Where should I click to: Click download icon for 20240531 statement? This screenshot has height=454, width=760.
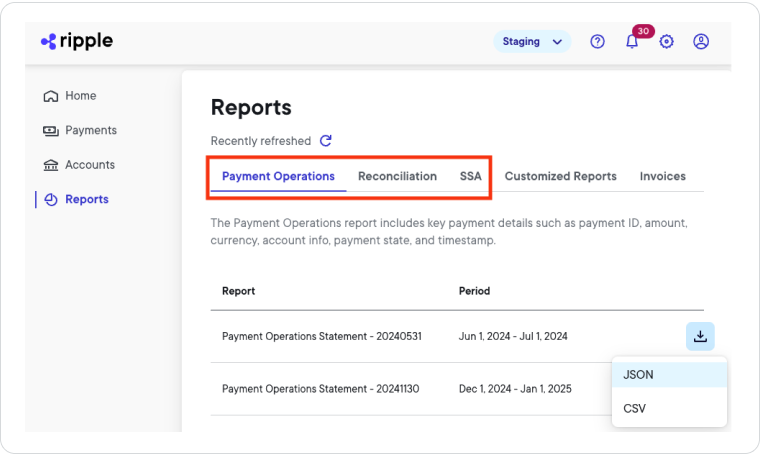[700, 336]
